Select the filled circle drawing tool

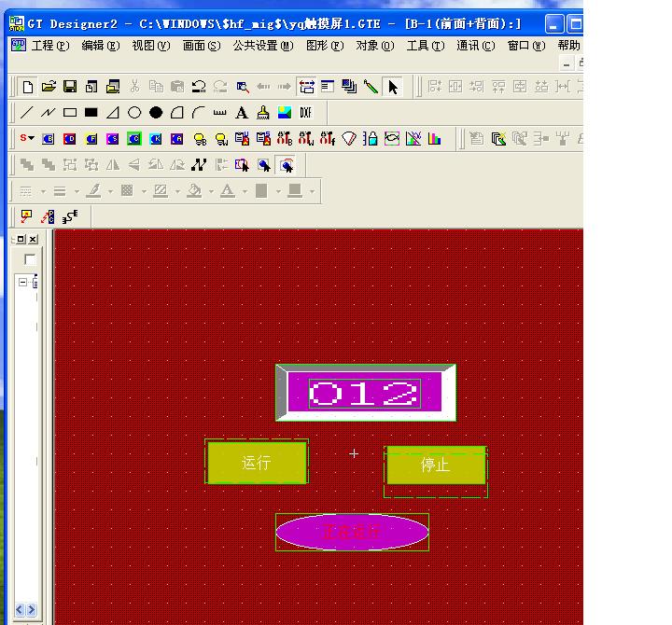156,113
